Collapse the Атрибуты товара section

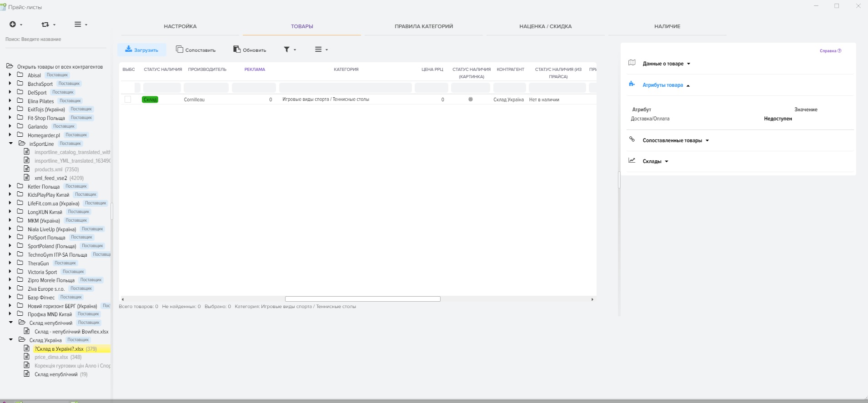[666, 85]
